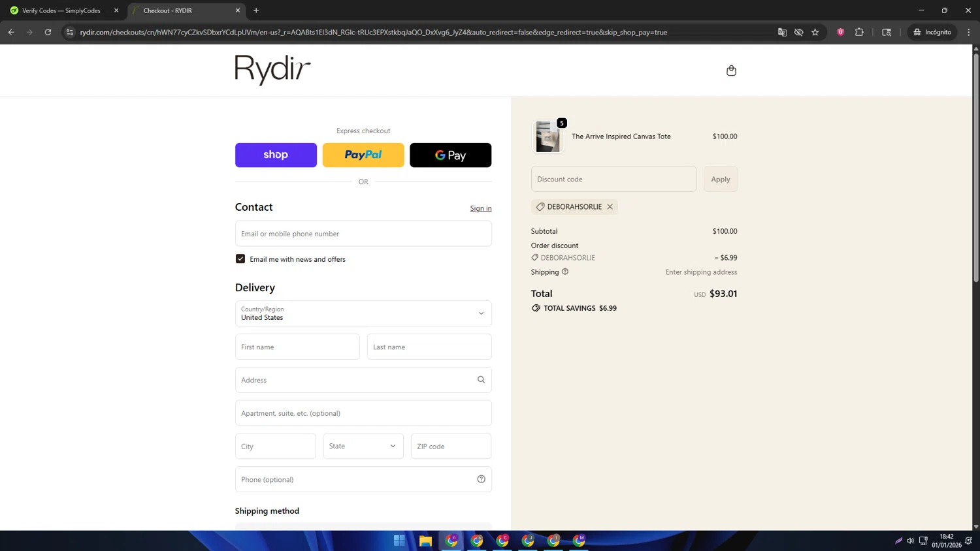The image size is (980, 551).
Task: Click the Sign in link
Action: 481,208
